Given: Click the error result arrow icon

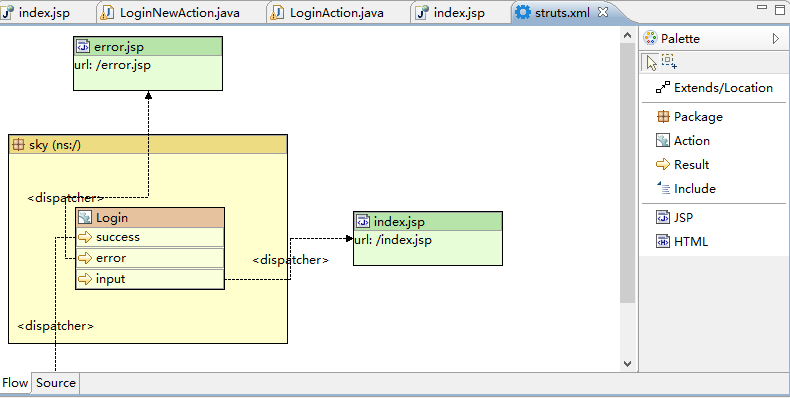Looking at the screenshot, I should pos(85,258).
